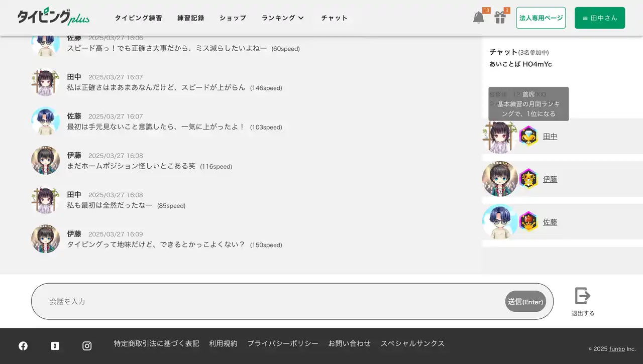
Task: Select the チャット navigation item
Action: click(334, 18)
